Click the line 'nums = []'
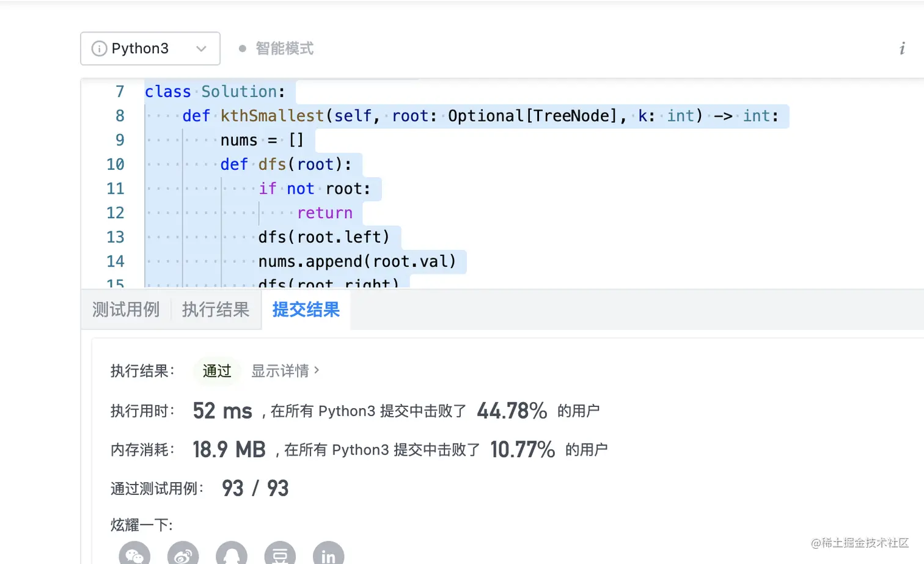The height and width of the screenshot is (564, 924). (262, 140)
